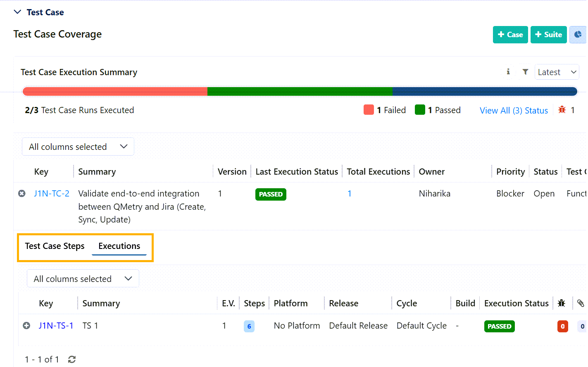588x367 pixels.
Task: Open the lower All columns selected dropdown
Action: pyautogui.click(x=83, y=279)
